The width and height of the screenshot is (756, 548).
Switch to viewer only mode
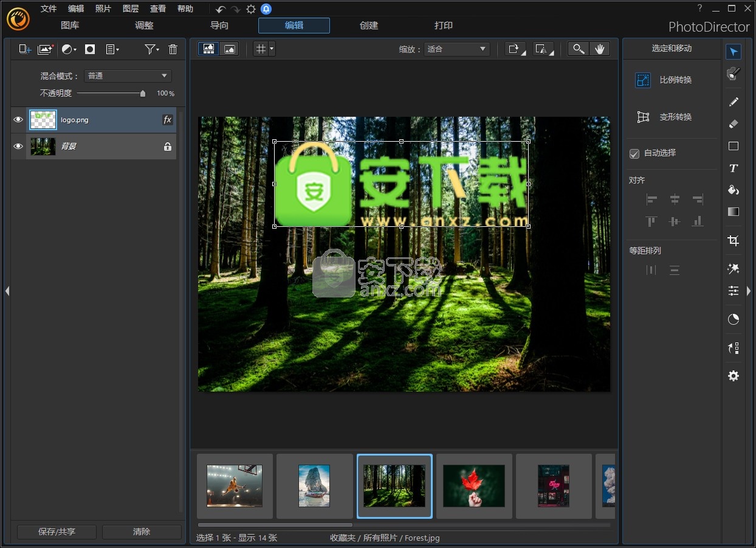coord(229,49)
